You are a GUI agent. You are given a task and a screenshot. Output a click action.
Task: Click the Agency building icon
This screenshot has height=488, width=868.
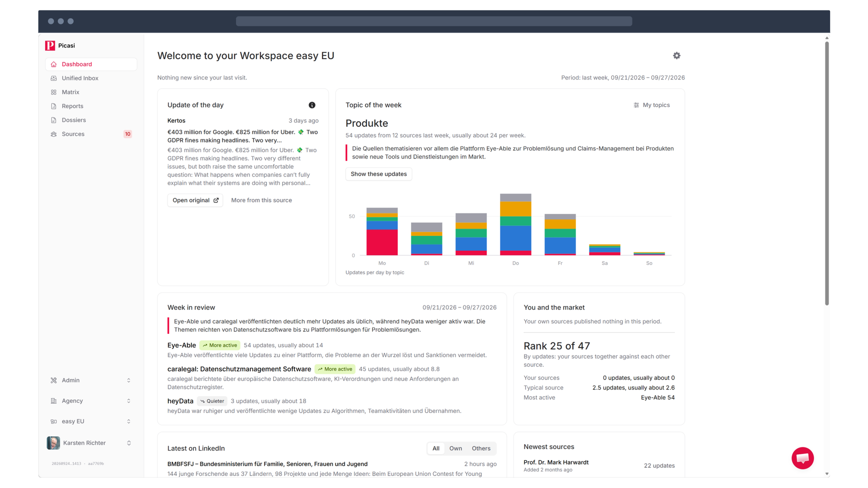pos(54,401)
